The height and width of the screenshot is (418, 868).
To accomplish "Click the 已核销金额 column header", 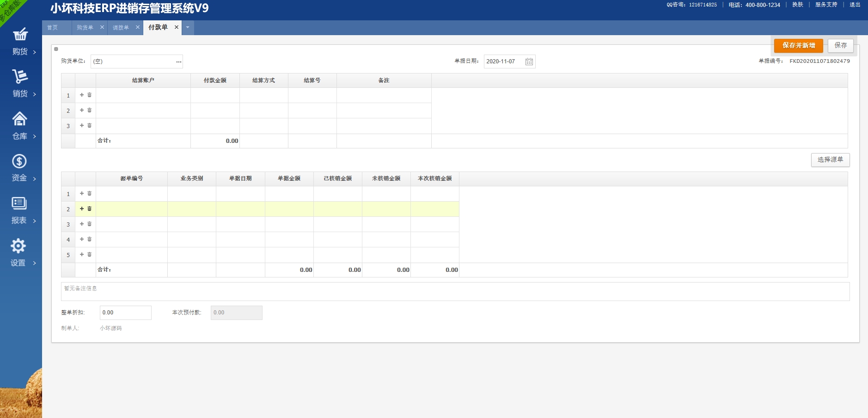I will point(338,178).
